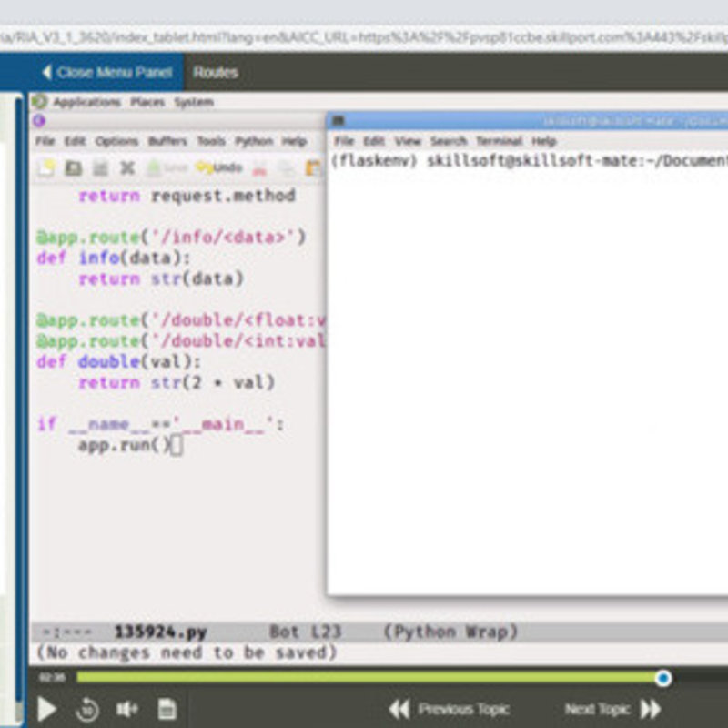Viewport: 728px width, 728px height.
Task: Open terminal File menu
Action: tap(344, 141)
